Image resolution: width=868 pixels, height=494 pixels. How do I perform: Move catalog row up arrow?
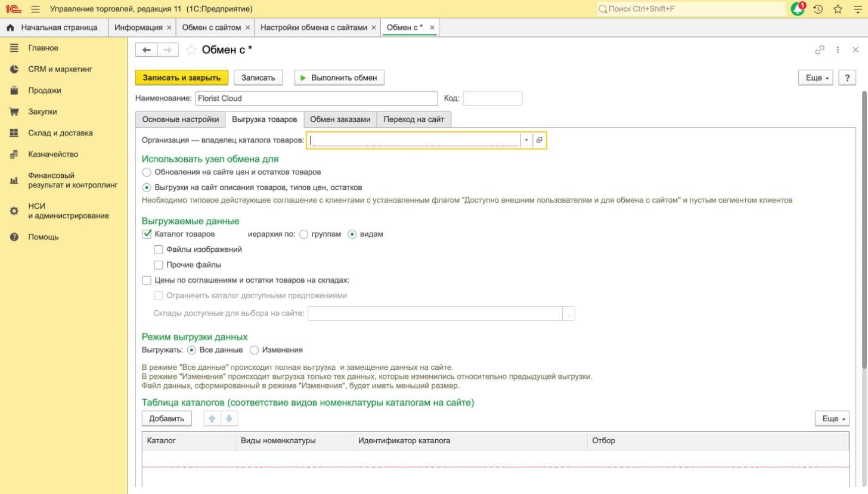(x=212, y=419)
